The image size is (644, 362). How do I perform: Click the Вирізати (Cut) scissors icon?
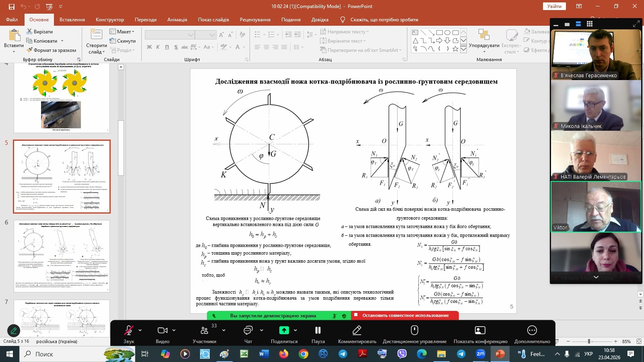coord(29,31)
